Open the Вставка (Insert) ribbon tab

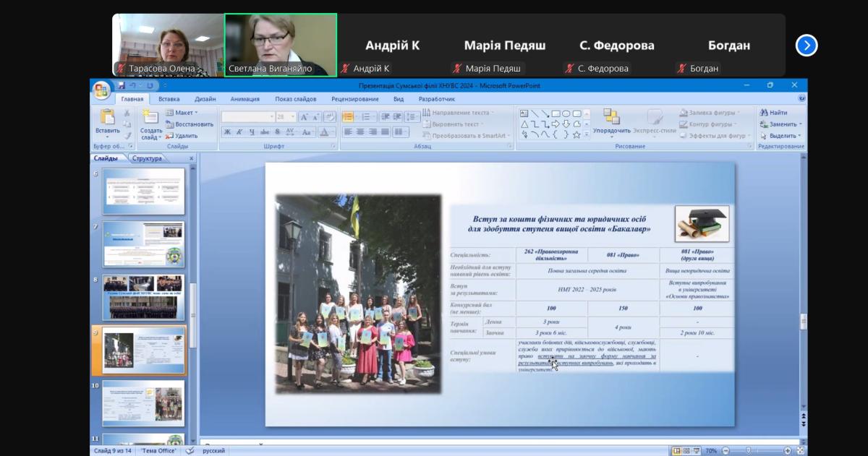coord(169,99)
